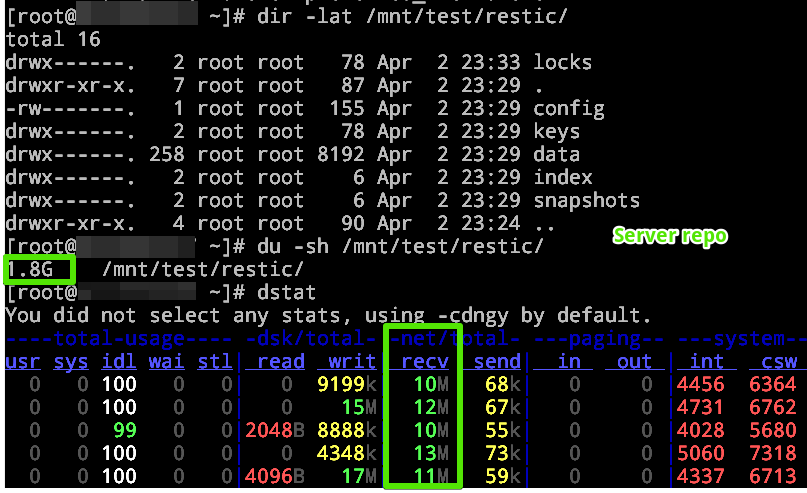The height and width of the screenshot is (493, 807).
Task: Click the '4337' interrupts value
Action: point(700,477)
